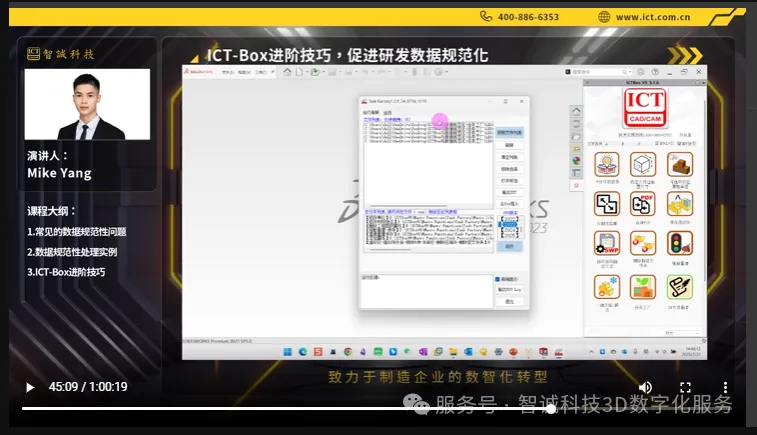Open the ICT-Box plant factory tool
The image size is (757, 435).
[x=643, y=287]
